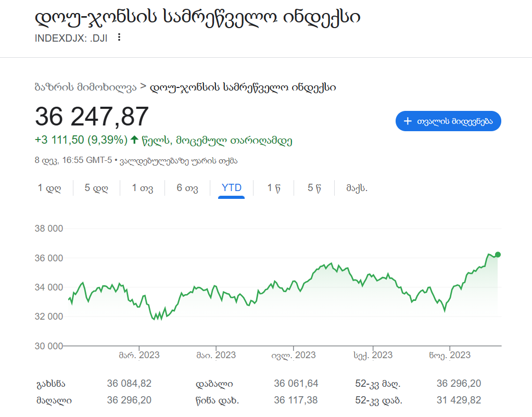Click the "ივლ. 2023" x-axis label
Viewport: 532px width, 417px height.
(293, 355)
